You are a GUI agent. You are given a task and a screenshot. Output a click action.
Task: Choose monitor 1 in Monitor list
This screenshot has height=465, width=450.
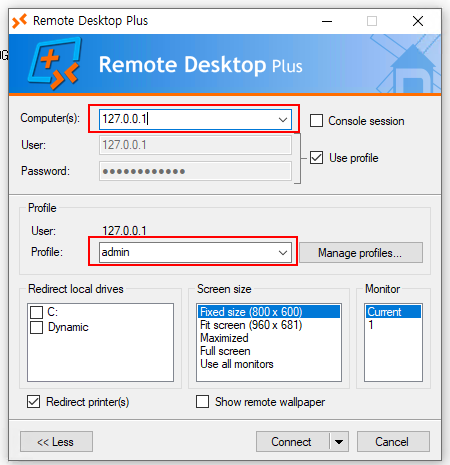click(371, 325)
